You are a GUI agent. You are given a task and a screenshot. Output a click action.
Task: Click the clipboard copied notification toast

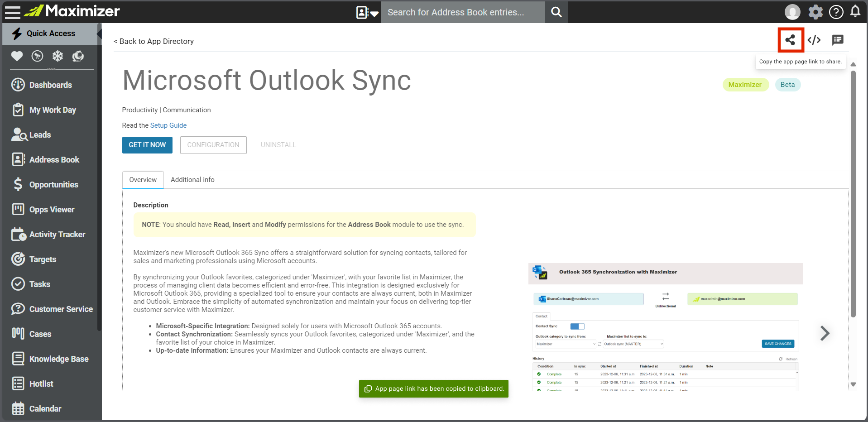pos(434,388)
